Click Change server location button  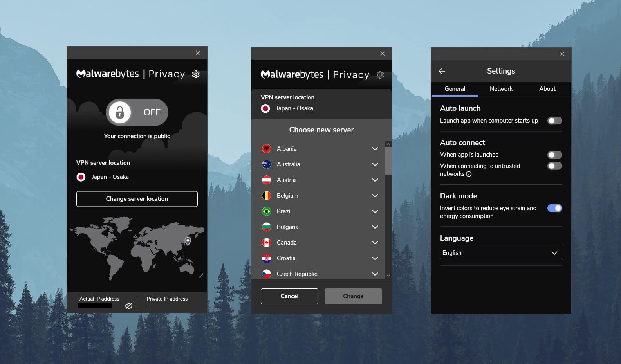coord(137,199)
